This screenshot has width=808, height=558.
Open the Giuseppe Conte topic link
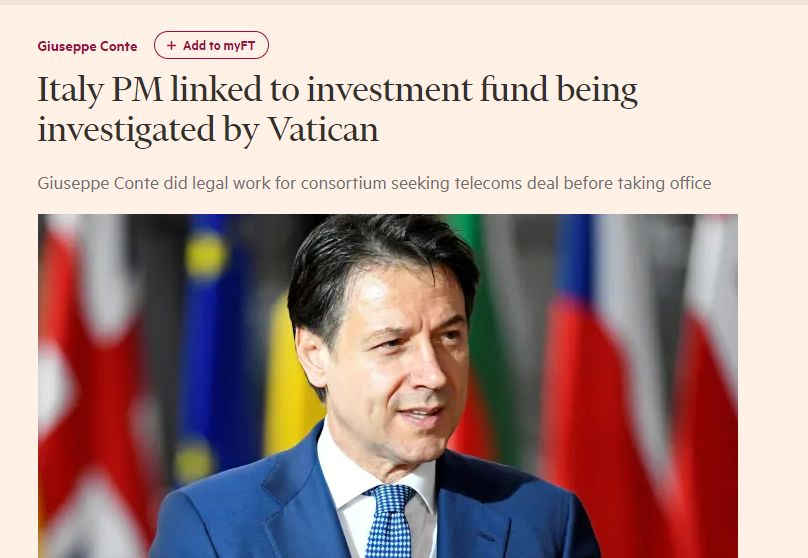pyautogui.click(x=87, y=47)
